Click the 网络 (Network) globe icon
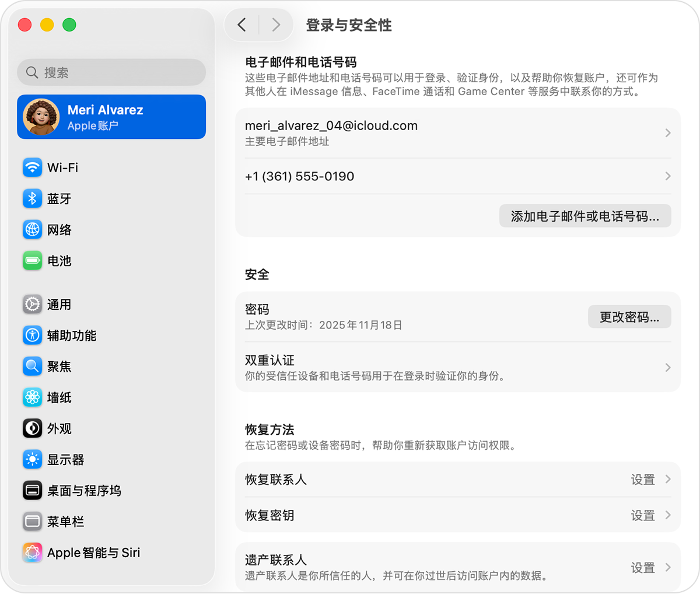 [32, 230]
